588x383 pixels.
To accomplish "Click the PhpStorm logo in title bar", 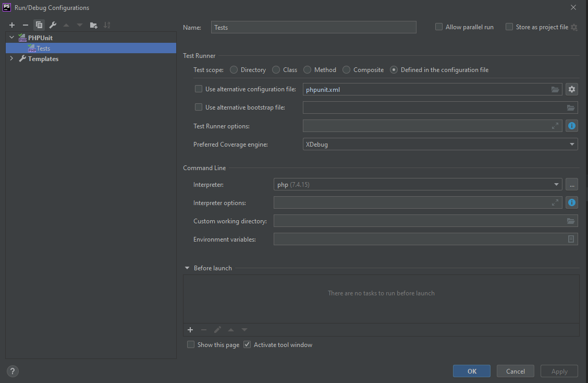I will 7,7.
